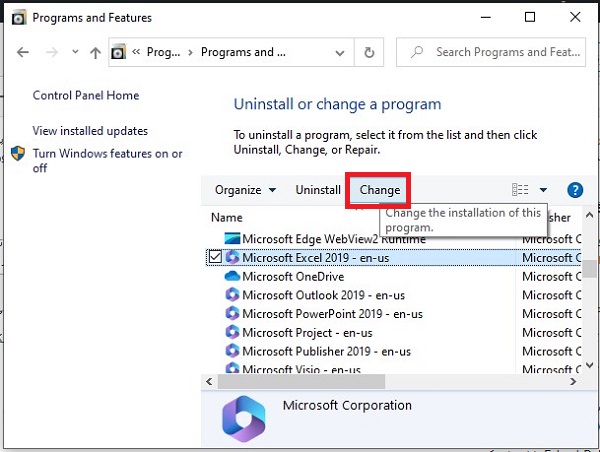The width and height of the screenshot is (600, 452).
Task: Select 'Programs and ...' breadcrumb segment
Action: [243, 52]
